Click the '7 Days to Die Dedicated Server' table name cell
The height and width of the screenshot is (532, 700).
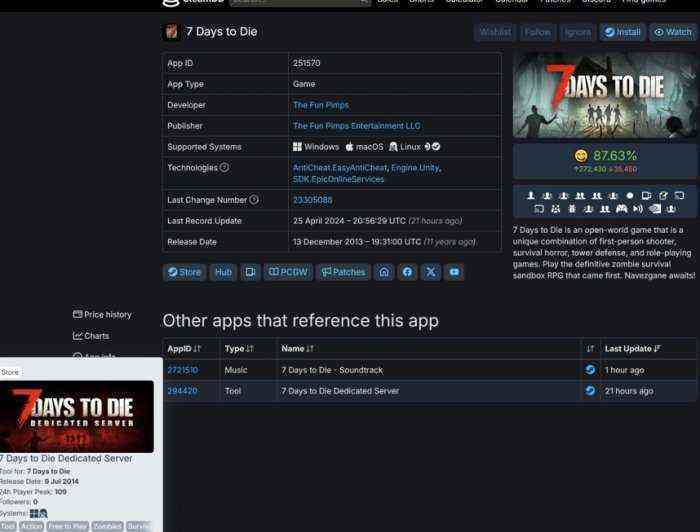[340, 391]
